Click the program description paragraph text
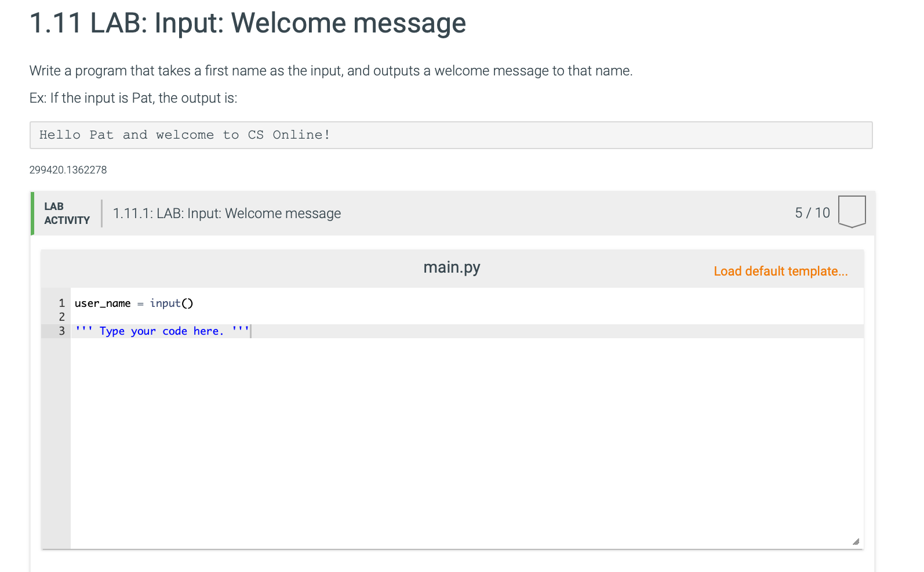This screenshot has height=572, width=924. pyautogui.click(x=331, y=71)
